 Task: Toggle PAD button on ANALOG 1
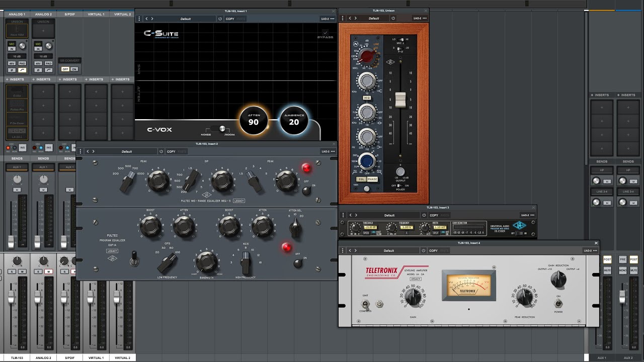22,64
